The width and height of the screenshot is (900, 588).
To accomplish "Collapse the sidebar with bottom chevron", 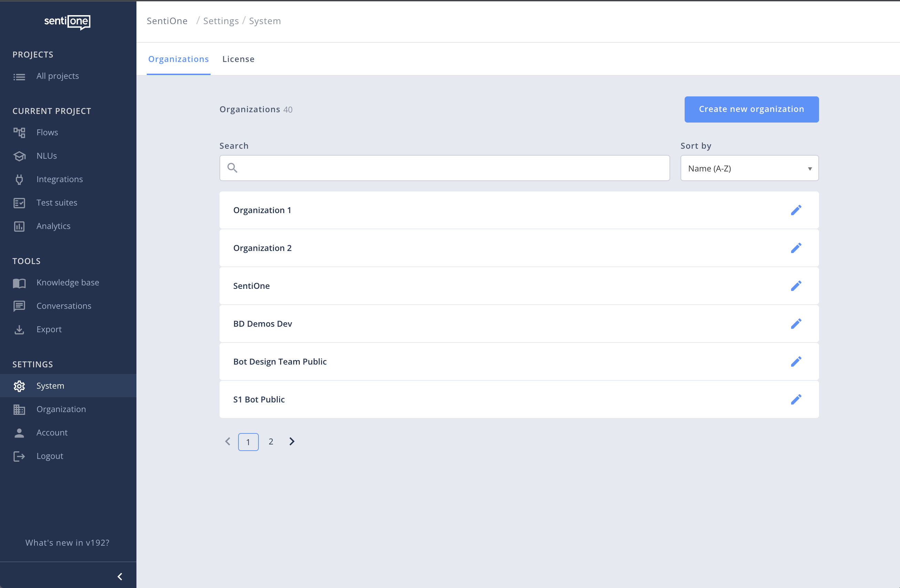I will (x=120, y=576).
